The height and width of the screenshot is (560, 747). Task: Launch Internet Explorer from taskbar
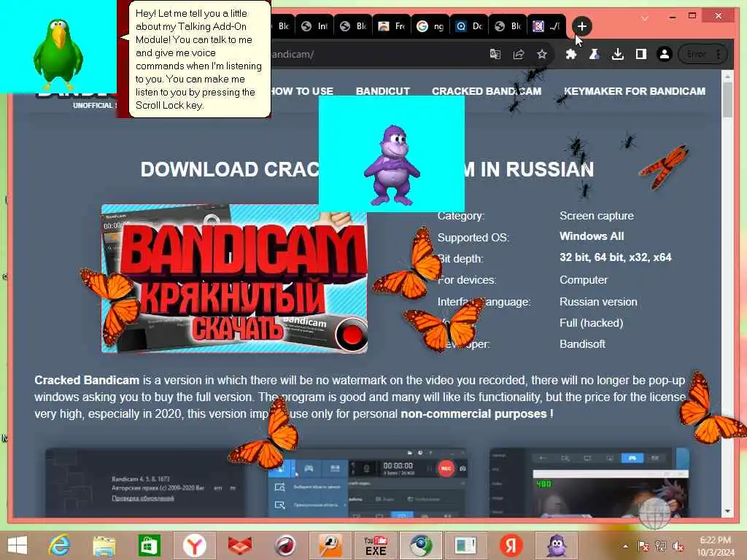tap(59, 545)
